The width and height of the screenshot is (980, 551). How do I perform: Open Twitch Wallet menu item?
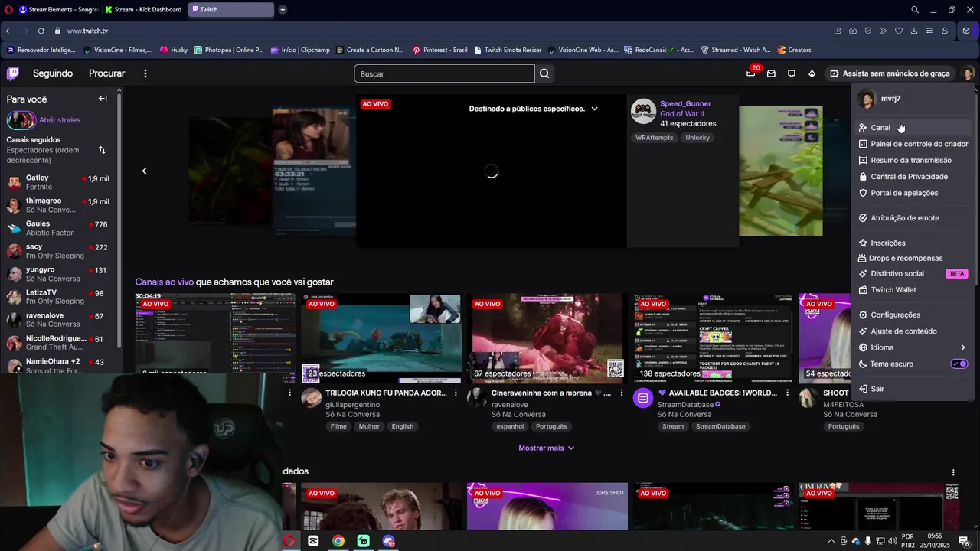click(913, 290)
